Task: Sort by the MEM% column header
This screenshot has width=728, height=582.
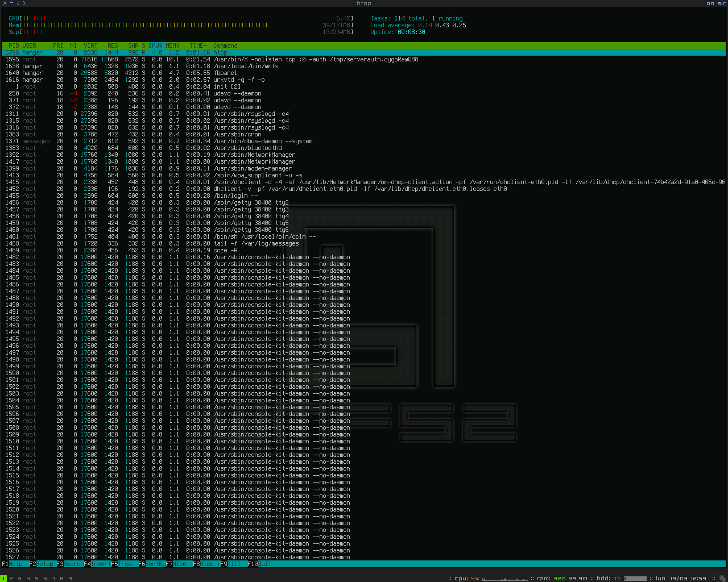Action: tap(173, 45)
